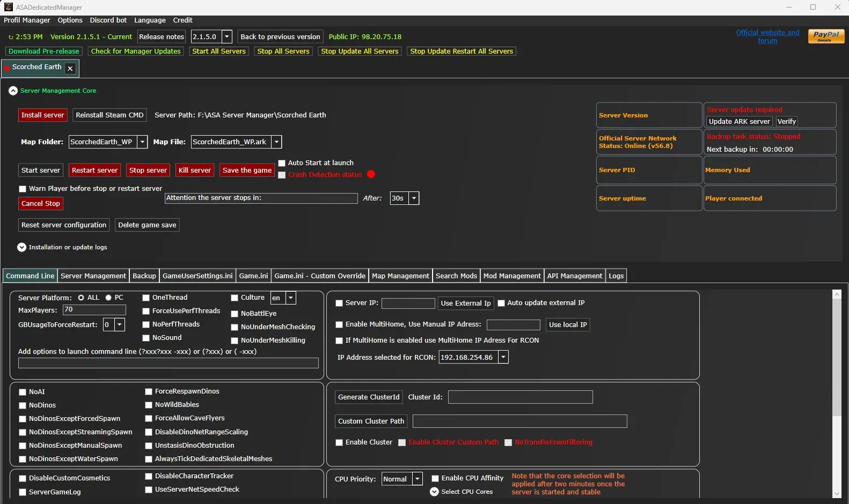Image resolution: width=849 pixels, height=504 pixels.
Task: Open the Official website and forum link
Action: (767, 36)
